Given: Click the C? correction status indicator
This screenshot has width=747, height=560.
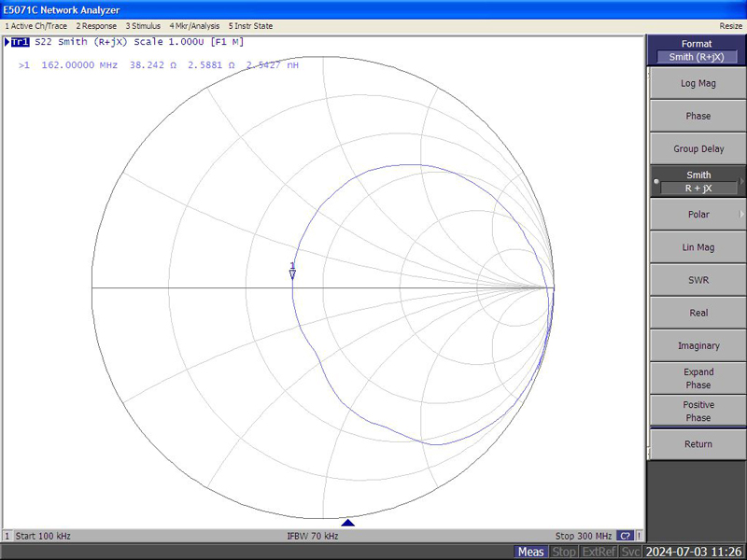Looking at the screenshot, I should click(625, 536).
